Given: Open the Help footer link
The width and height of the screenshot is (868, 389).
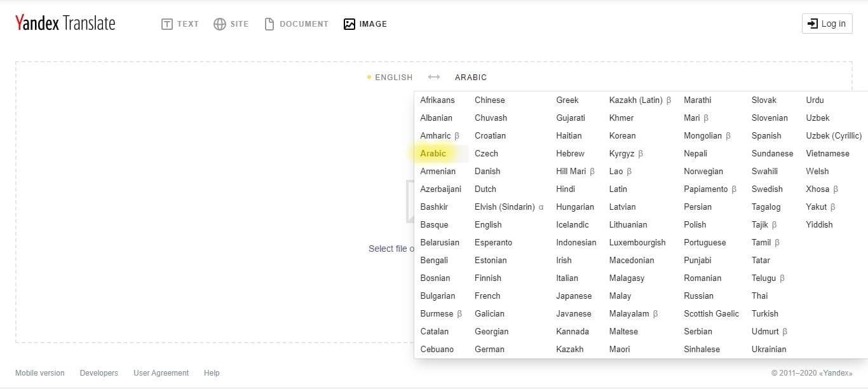Looking at the screenshot, I should coord(212,373).
